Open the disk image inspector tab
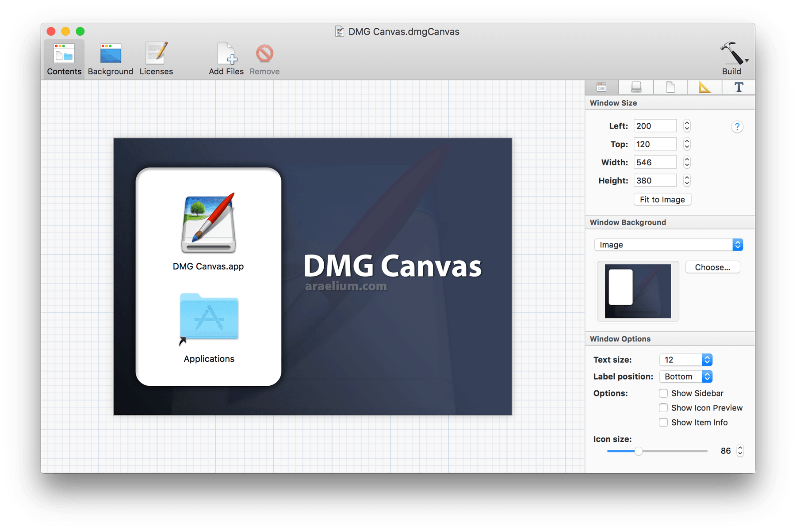The height and width of the screenshot is (532, 796). click(x=636, y=87)
